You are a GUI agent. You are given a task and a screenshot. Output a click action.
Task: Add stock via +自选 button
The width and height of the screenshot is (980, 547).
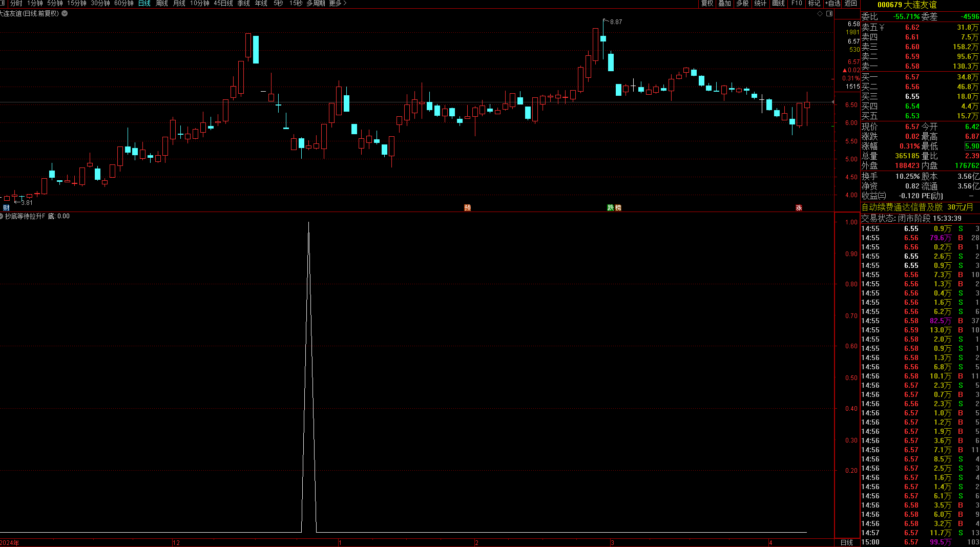pyautogui.click(x=832, y=3)
